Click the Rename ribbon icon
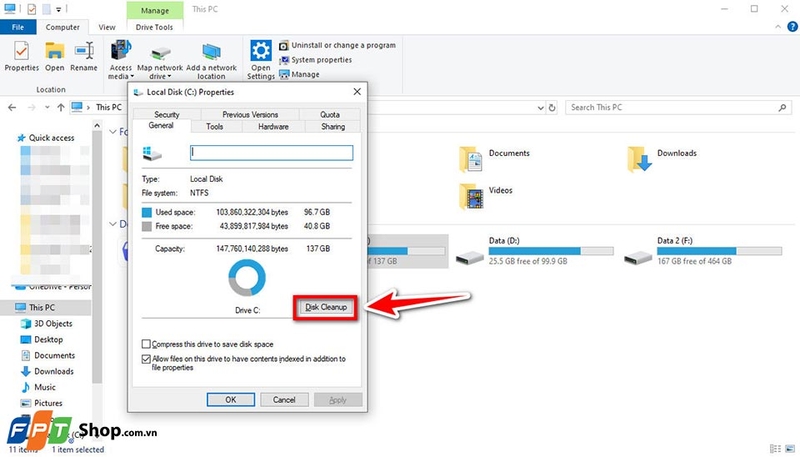Viewport: 800px width, 457px height. point(84,51)
